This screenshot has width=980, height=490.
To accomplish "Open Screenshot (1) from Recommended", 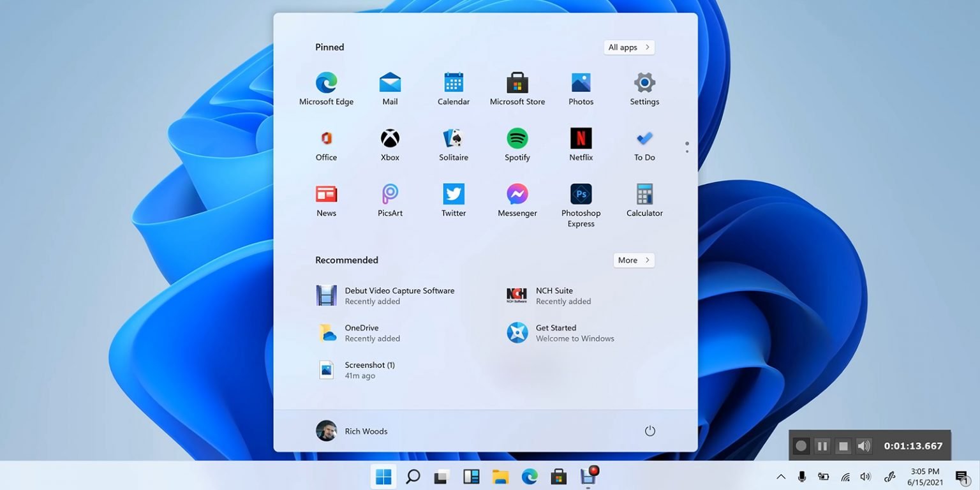I will [x=370, y=369].
